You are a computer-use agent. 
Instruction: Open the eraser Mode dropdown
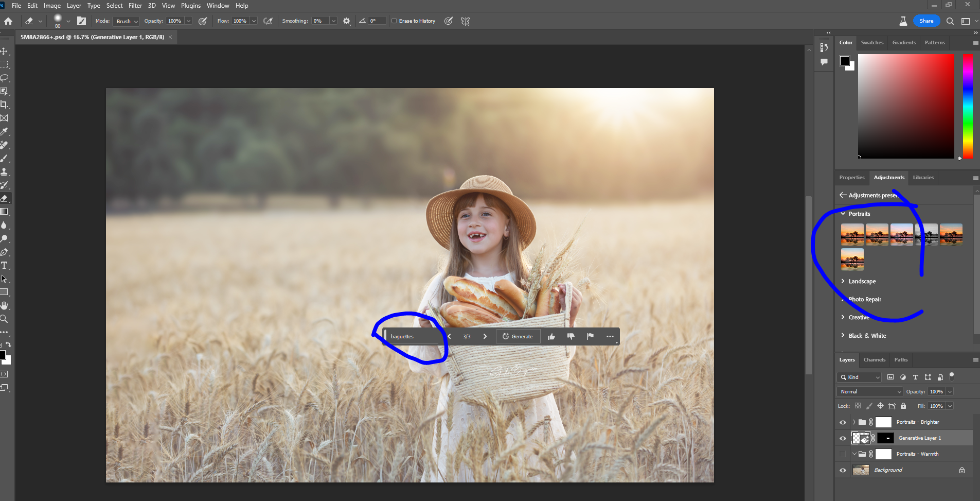point(126,21)
